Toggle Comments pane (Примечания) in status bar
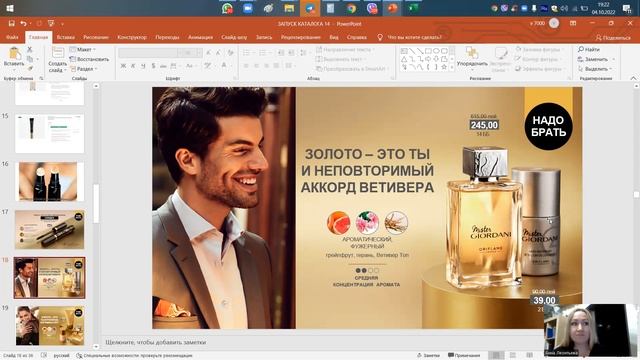 (x=464, y=356)
